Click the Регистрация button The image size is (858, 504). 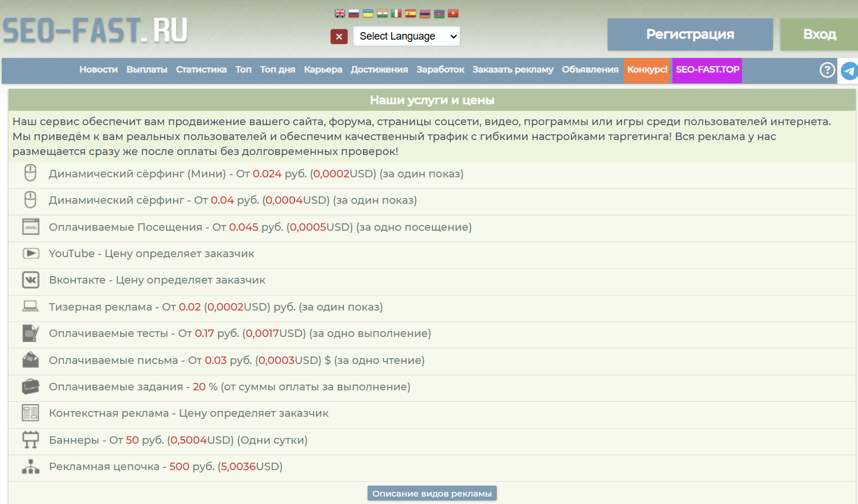tap(690, 34)
